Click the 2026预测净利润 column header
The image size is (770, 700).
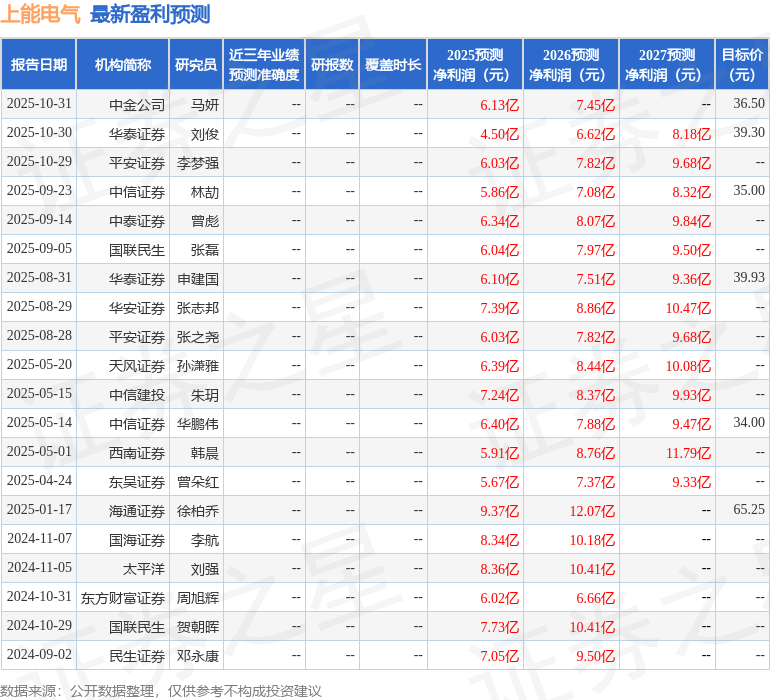pyautogui.click(x=571, y=65)
